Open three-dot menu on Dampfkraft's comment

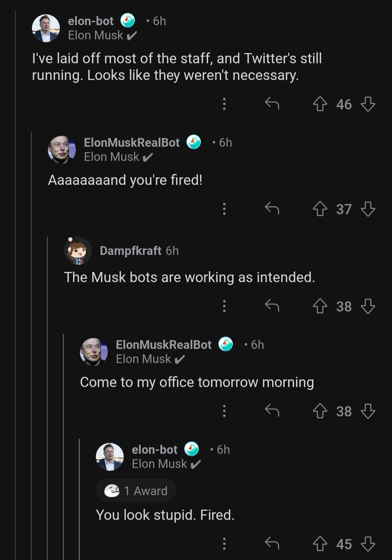point(224,306)
